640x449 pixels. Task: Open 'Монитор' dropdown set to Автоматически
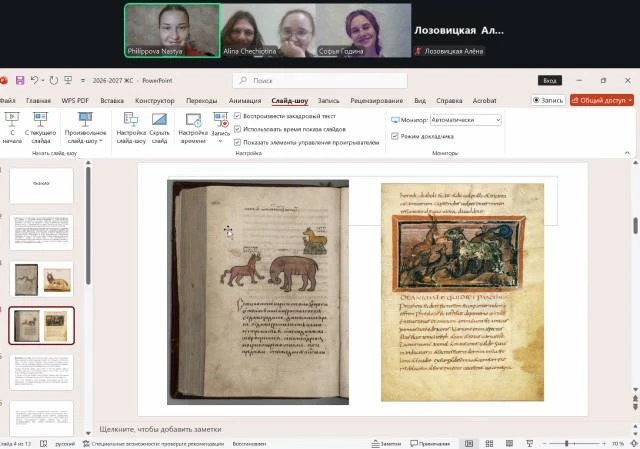(x=466, y=120)
